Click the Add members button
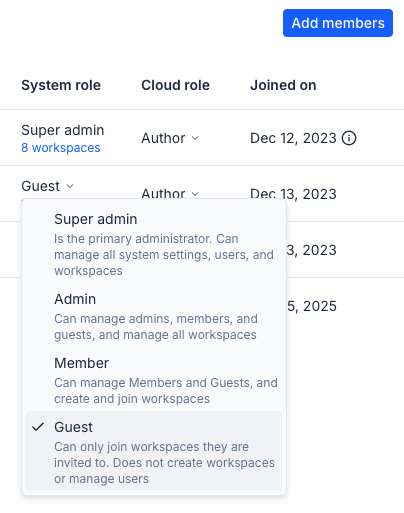Image resolution: width=404 pixels, height=513 pixels. pos(338,23)
